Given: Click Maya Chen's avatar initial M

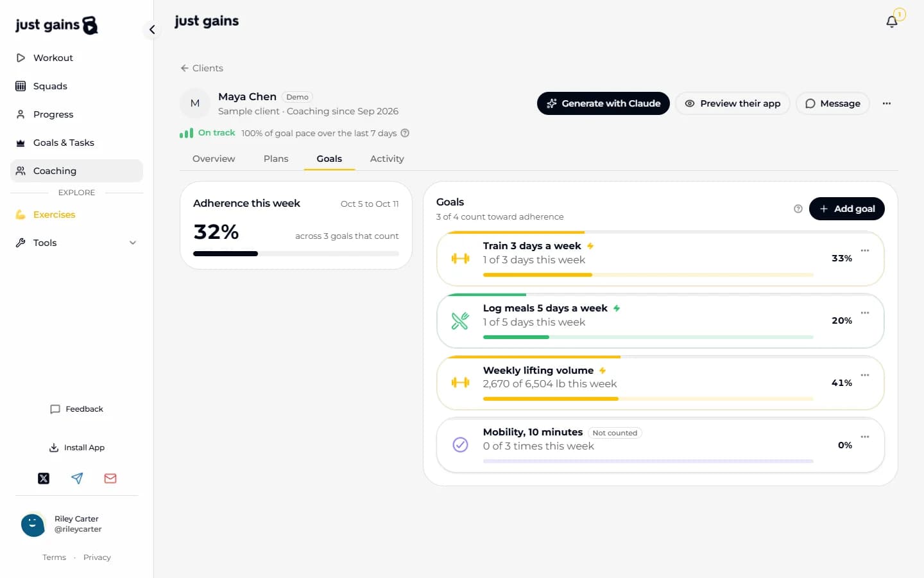Looking at the screenshot, I should click(195, 103).
